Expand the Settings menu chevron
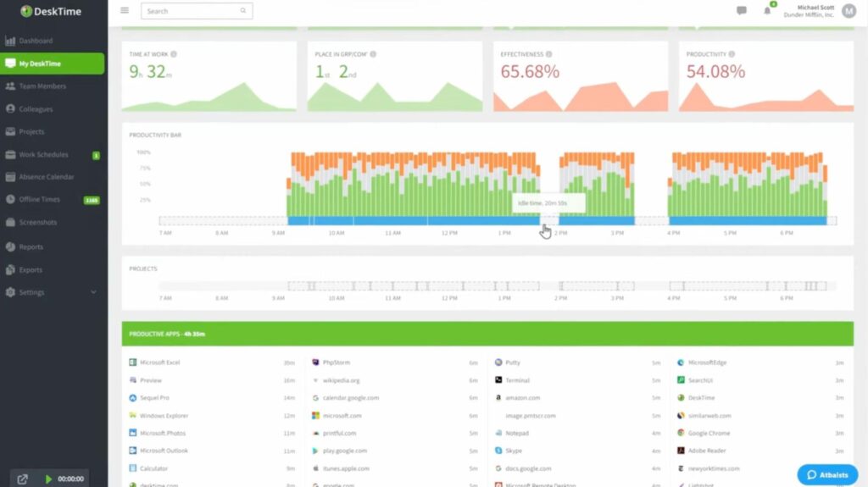 [x=93, y=292]
